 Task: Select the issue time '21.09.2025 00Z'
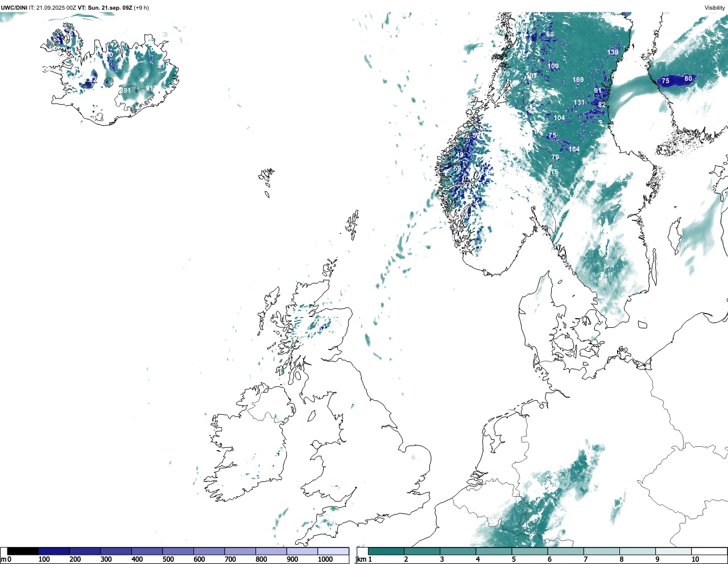tap(57, 7)
